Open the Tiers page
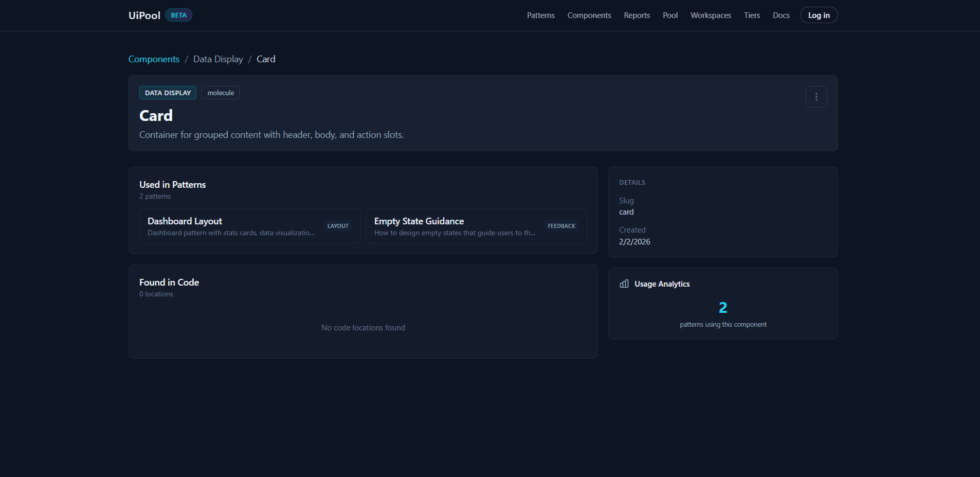 tap(752, 15)
